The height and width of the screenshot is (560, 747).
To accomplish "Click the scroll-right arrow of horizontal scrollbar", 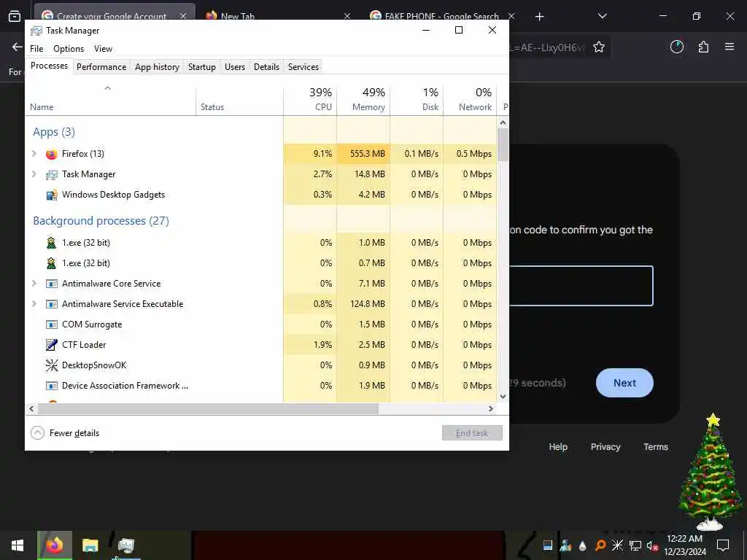I will point(491,408).
